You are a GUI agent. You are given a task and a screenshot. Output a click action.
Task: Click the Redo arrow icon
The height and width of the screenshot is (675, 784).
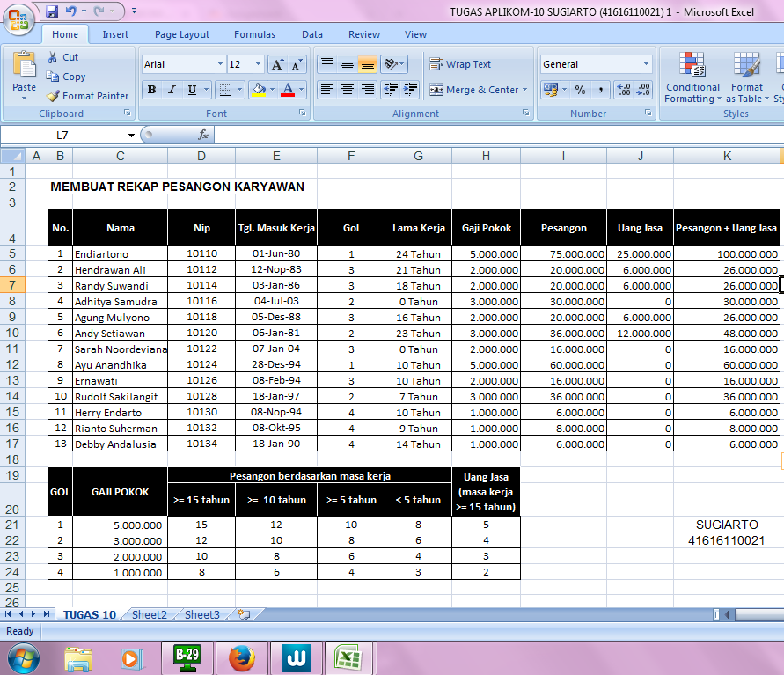pyautogui.click(x=99, y=11)
